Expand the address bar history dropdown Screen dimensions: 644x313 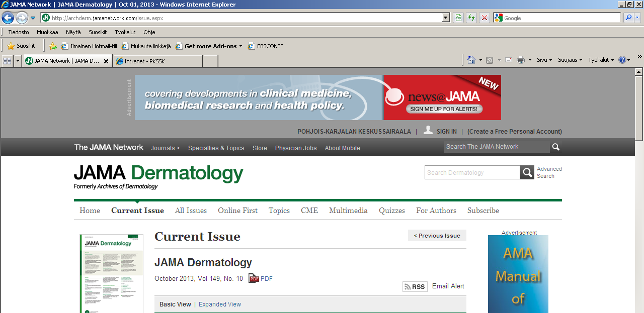click(x=446, y=18)
